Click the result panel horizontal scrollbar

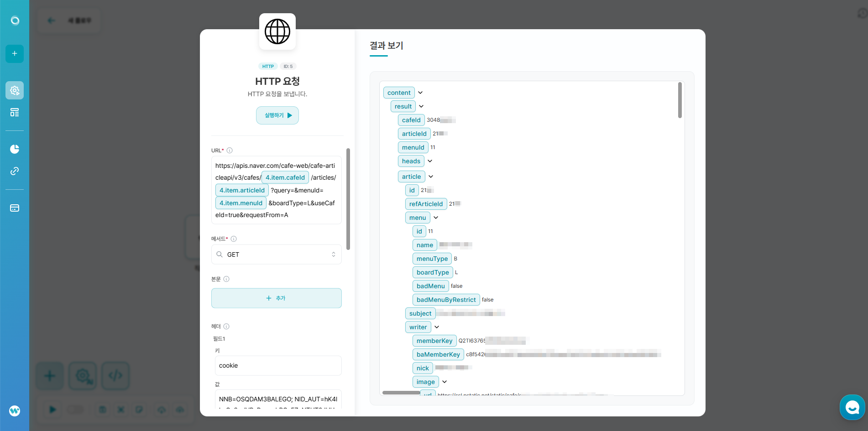coord(401,393)
